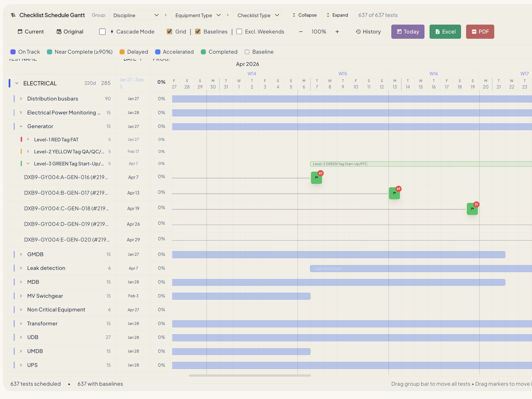
Task: Expand the MDB row
Action: [21, 282]
